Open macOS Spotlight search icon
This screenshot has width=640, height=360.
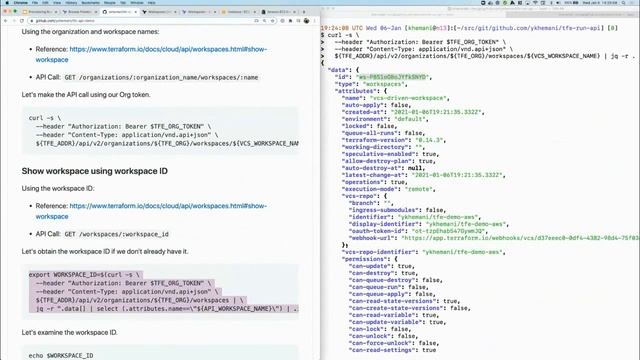(x=623, y=2)
